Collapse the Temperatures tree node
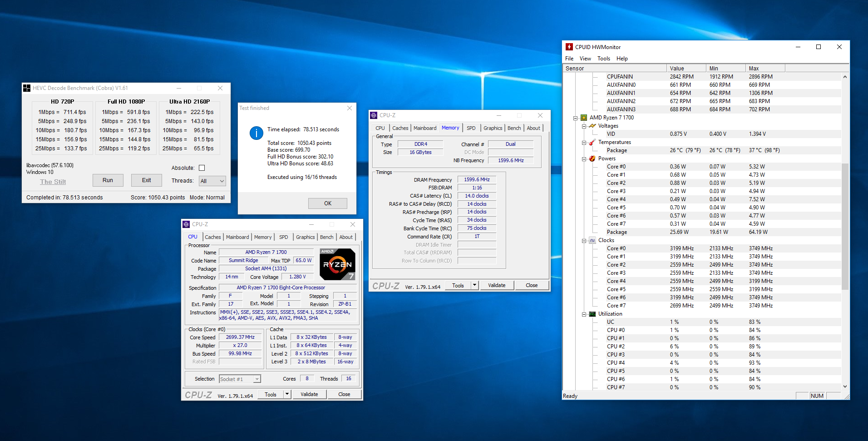868x441 pixels. 584,143
